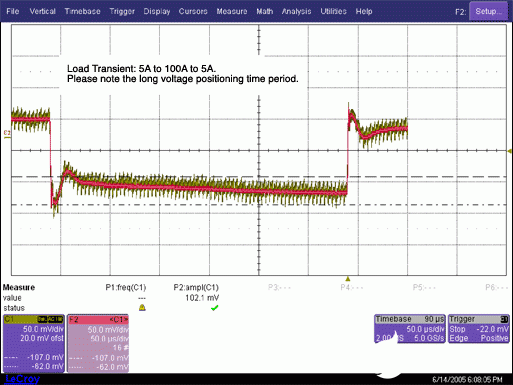Open the Timebase menu

pyautogui.click(x=82, y=11)
